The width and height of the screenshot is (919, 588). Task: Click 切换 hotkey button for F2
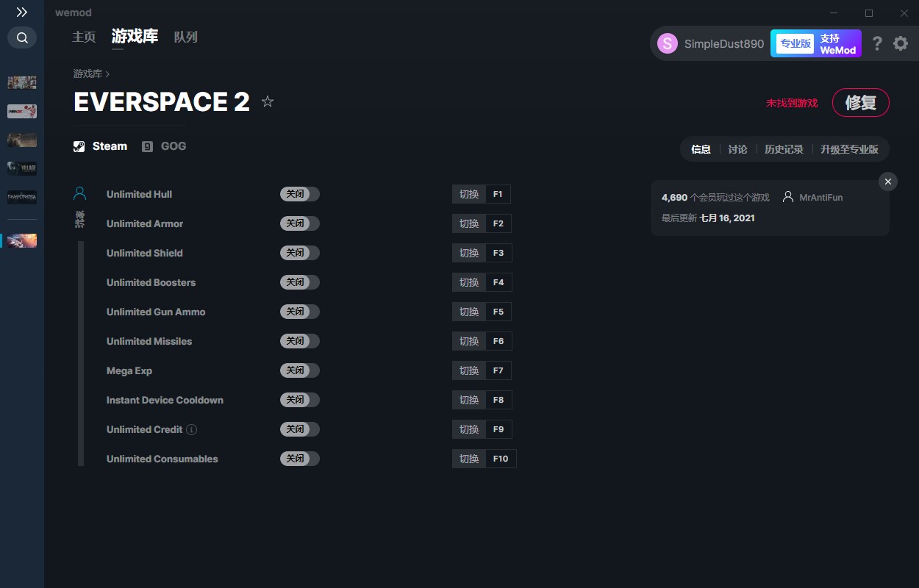click(x=469, y=223)
